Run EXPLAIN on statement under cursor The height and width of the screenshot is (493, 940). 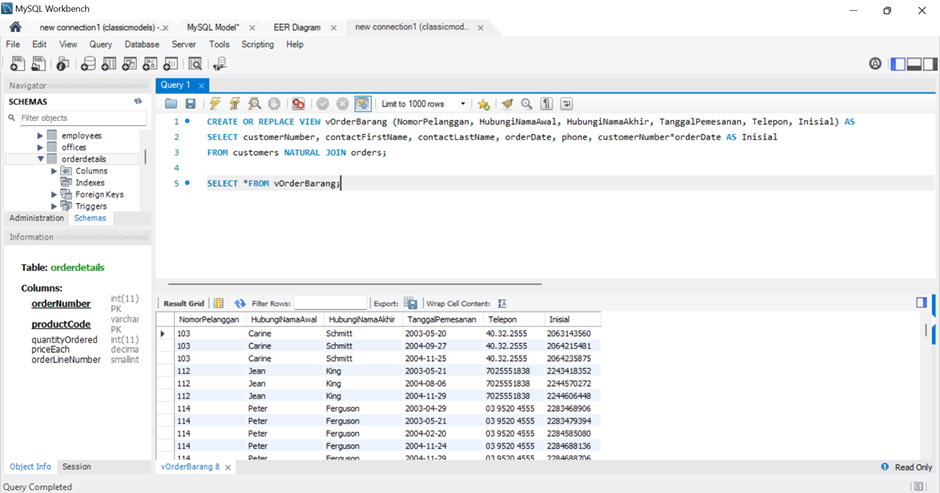click(254, 104)
